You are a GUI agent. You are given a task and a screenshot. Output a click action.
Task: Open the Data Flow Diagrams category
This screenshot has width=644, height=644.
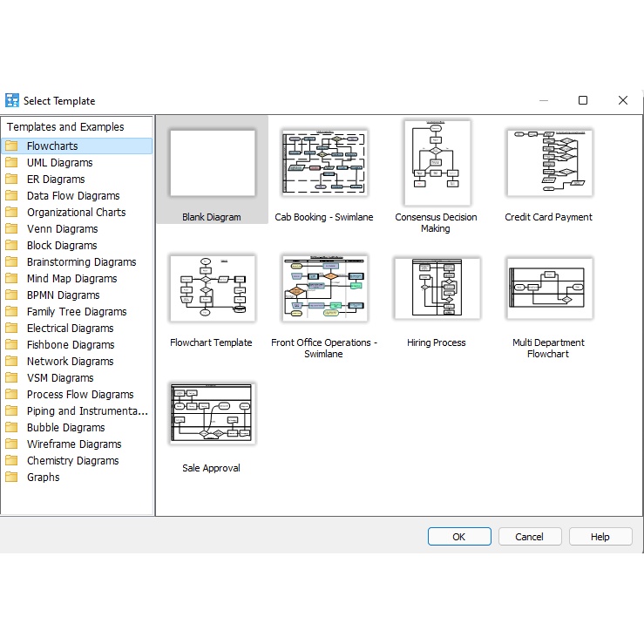pyautogui.click(x=73, y=196)
